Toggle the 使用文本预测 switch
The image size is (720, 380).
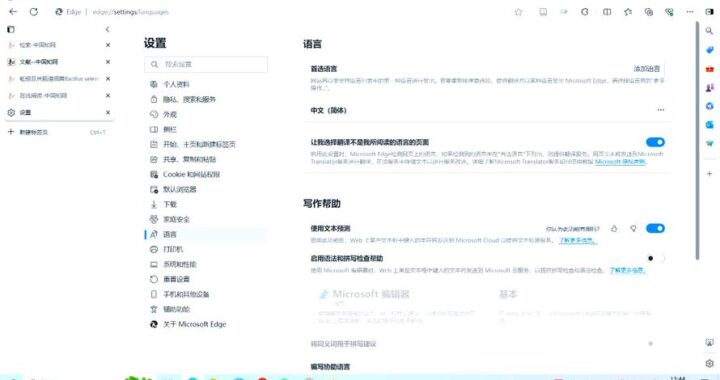click(x=655, y=229)
